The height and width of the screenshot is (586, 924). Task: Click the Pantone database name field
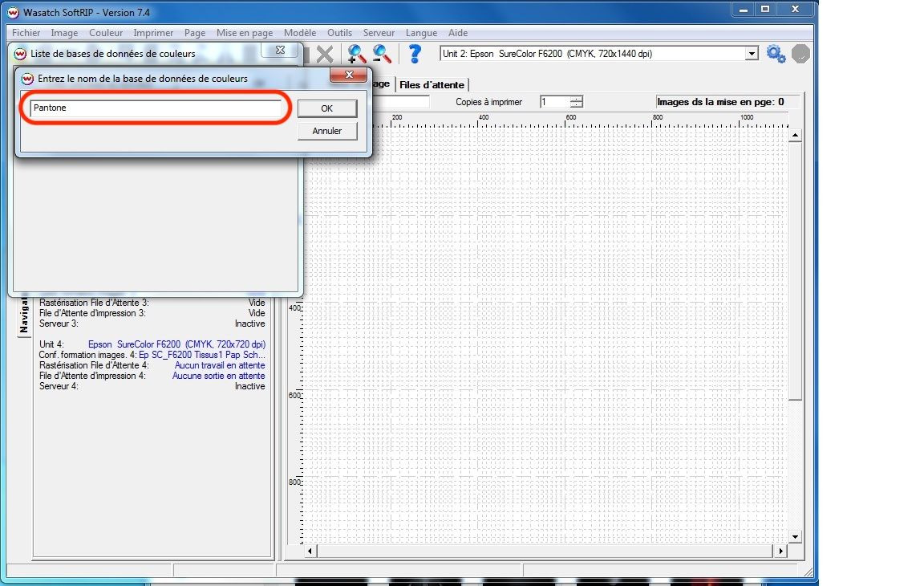click(156, 108)
